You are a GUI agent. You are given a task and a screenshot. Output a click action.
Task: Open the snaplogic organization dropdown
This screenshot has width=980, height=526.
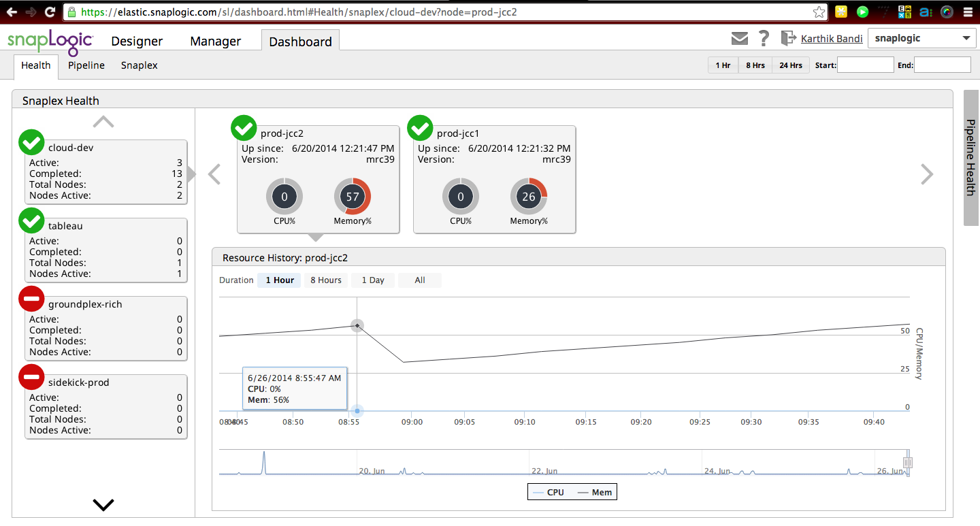[922, 38]
